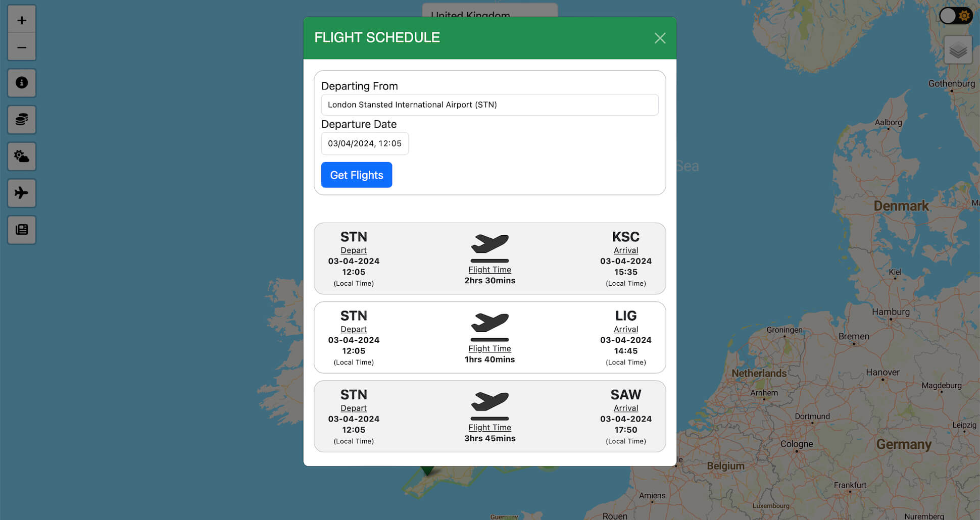Show the weather forecast panel
Viewport: 980px width, 520px height.
tap(22, 157)
